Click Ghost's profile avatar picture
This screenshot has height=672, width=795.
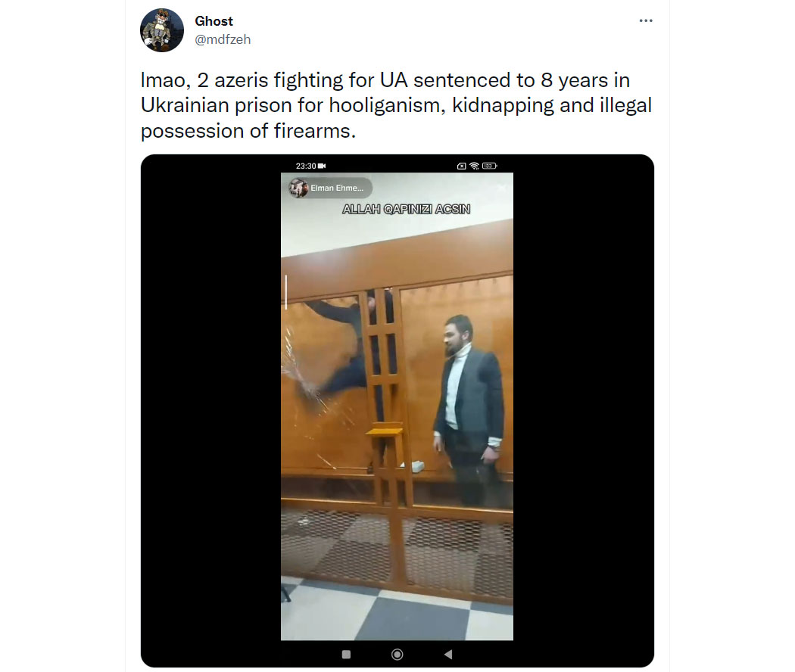162,30
